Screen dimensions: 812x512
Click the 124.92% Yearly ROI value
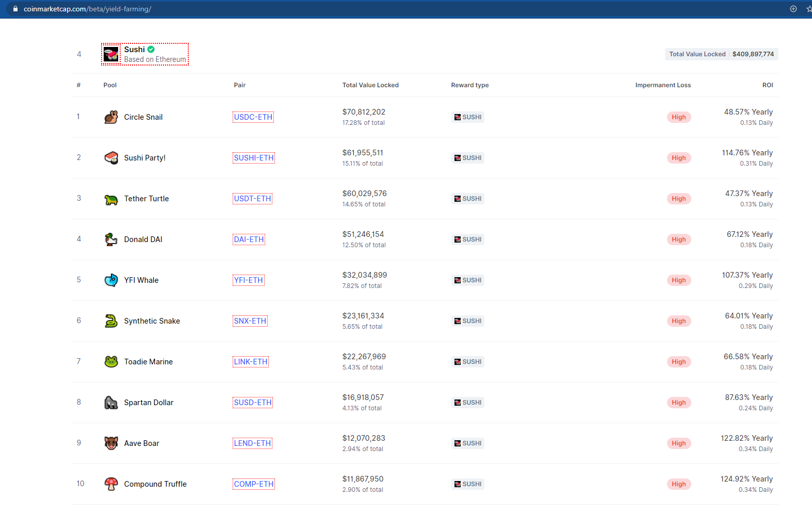pyautogui.click(x=746, y=479)
